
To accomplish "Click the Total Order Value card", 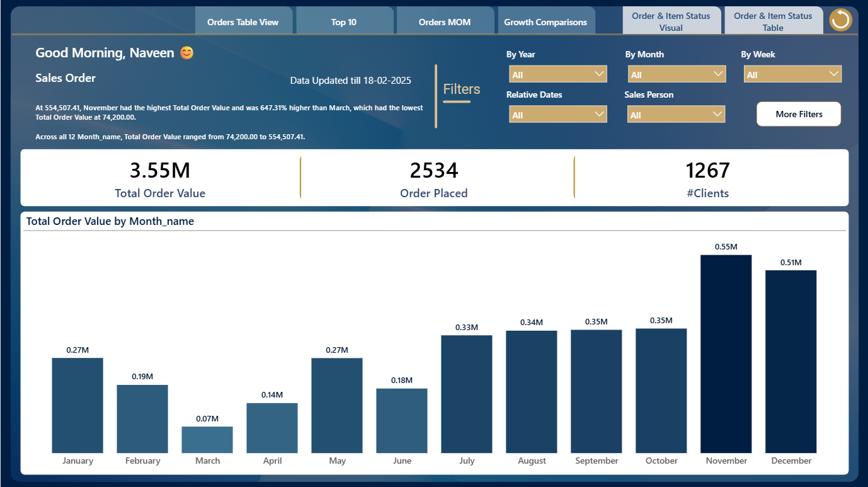I will [160, 178].
